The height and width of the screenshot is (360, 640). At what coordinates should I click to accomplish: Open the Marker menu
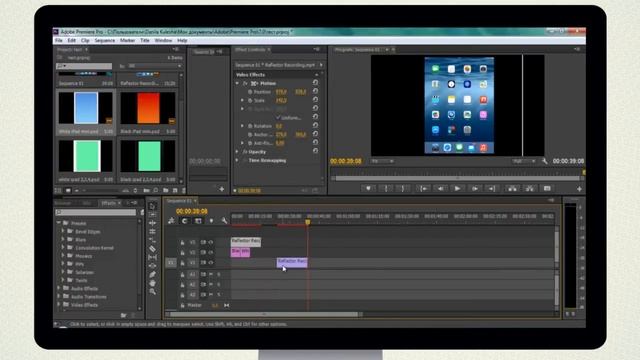pyautogui.click(x=127, y=40)
